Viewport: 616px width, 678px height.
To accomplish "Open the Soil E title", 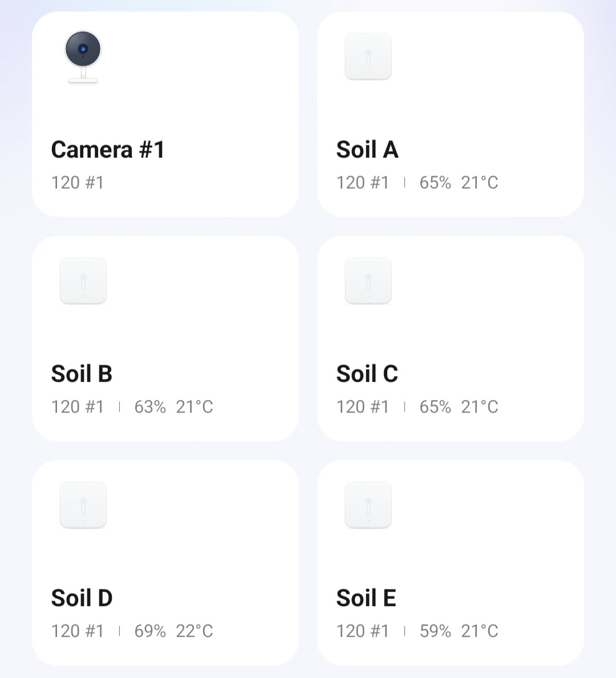I will [x=366, y=598].
